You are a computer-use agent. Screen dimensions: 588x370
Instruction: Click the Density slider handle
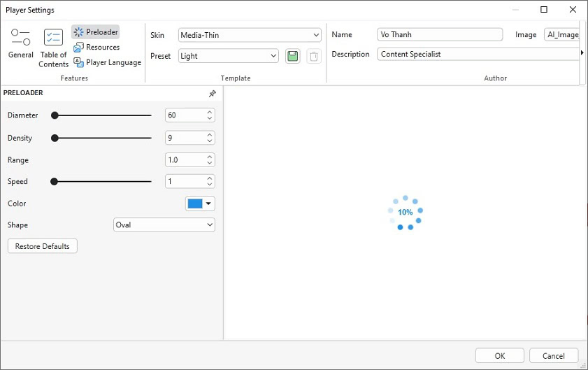click(x=55, y=138)
